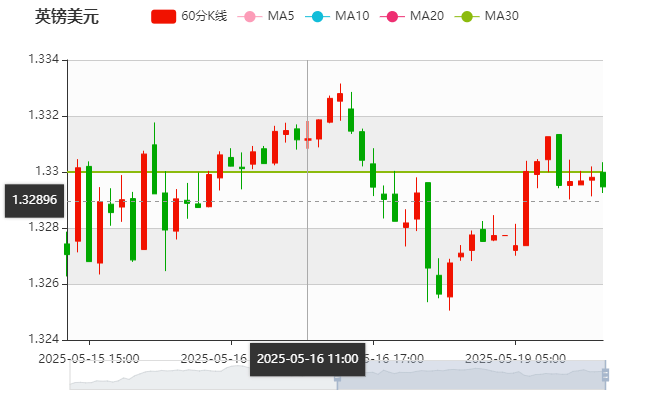Click the cyan MA10 legend marker icon
Screen dimensions: 670x400
point(316,16)
